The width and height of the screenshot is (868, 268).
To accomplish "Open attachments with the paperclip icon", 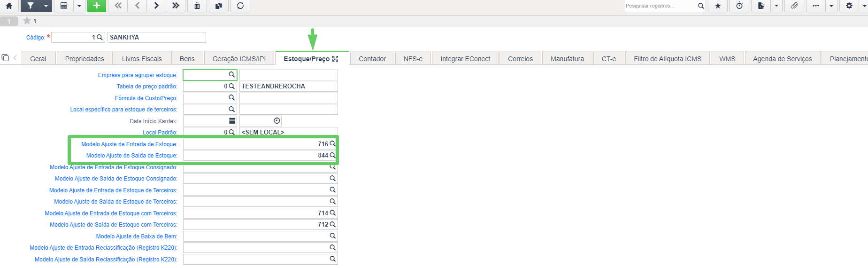I will 794,6.
